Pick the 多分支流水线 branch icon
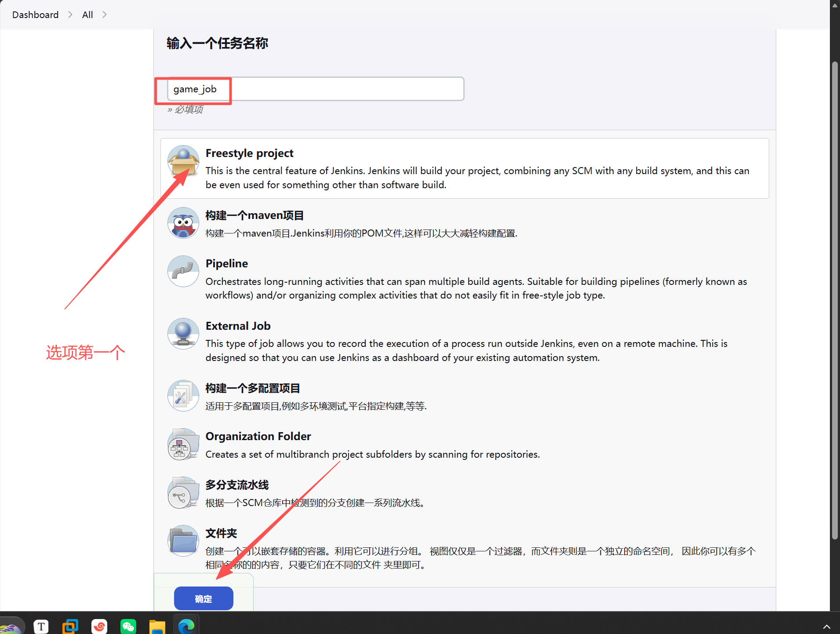The width and height of the screenshot is (840, 634). click(183, 492)
